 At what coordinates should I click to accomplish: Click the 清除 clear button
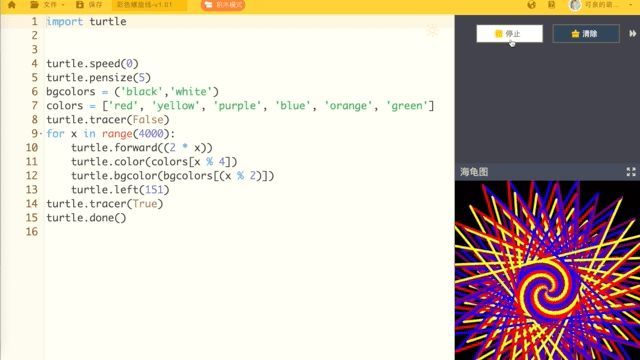click(586, 33)
